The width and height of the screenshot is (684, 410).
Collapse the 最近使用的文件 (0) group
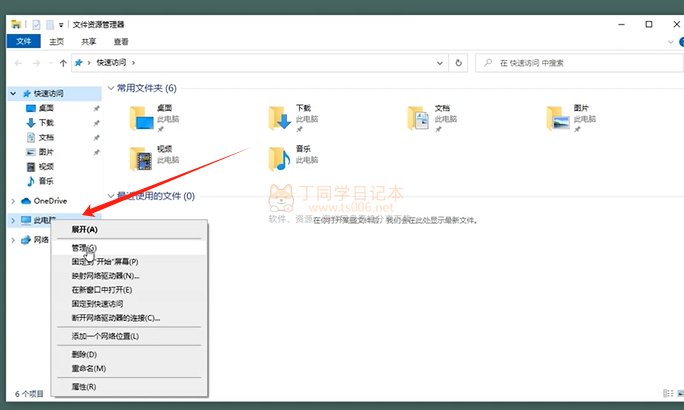111,196
